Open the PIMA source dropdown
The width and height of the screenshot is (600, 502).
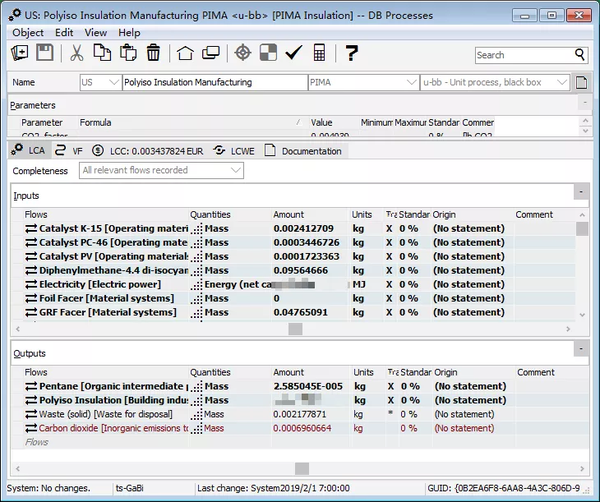(x=411, y=82)
